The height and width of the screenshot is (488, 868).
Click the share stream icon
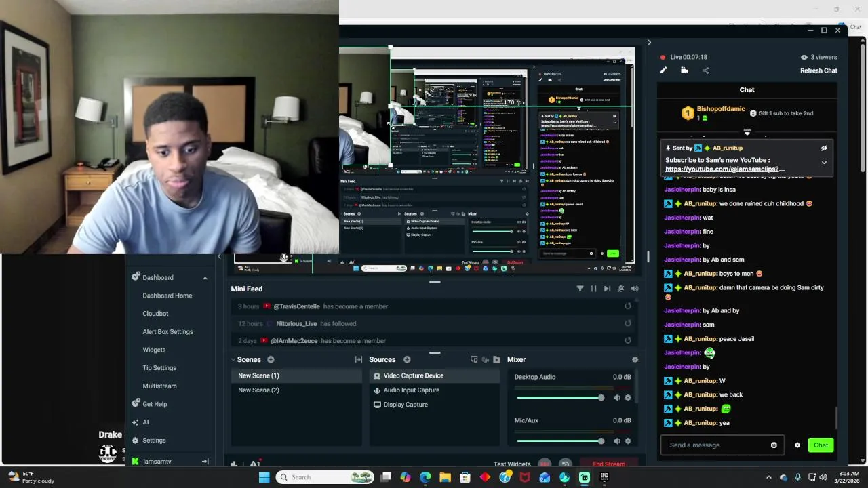tap(705, 70)
